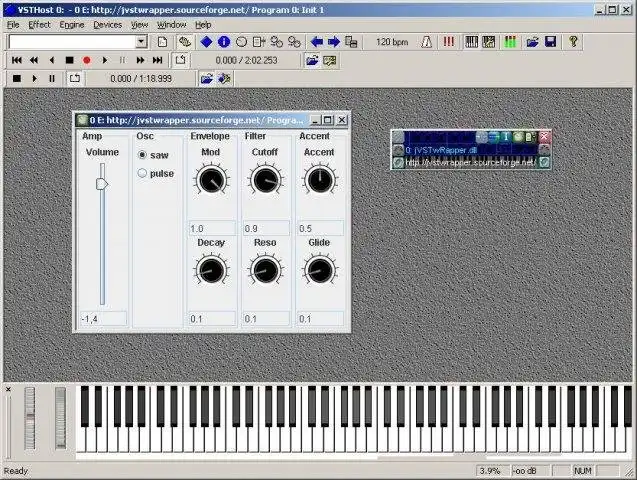The width and height of the screenshot is (637, 480).
Task: Click the Volume value field showing -1.4
Action: (103, 319)
